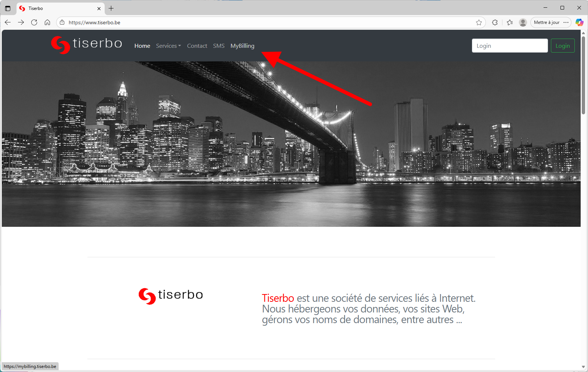Open the tab actions menu top-left
The image size is (588, 372).
8,8
